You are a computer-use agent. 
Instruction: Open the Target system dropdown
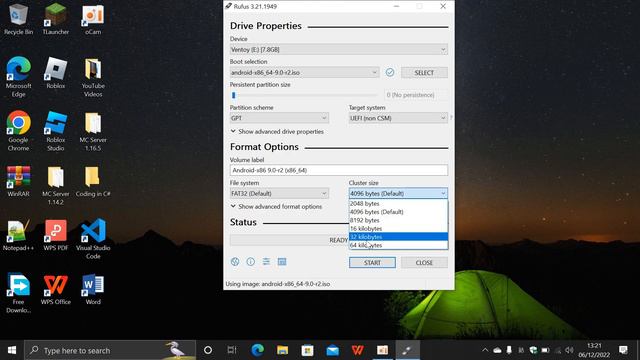tap(398, 118)
